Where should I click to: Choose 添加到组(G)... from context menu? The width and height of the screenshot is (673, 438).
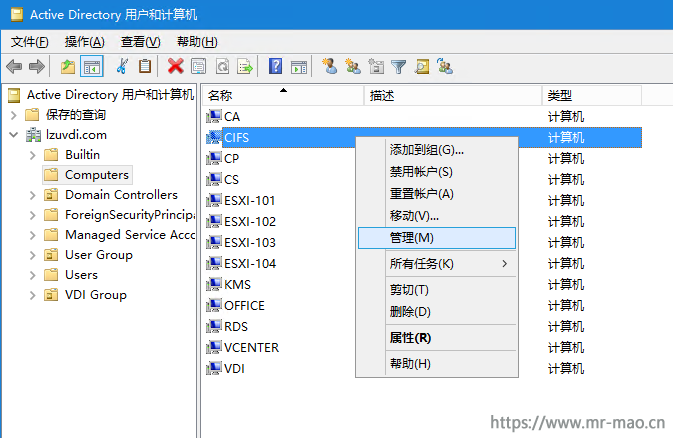437,150
